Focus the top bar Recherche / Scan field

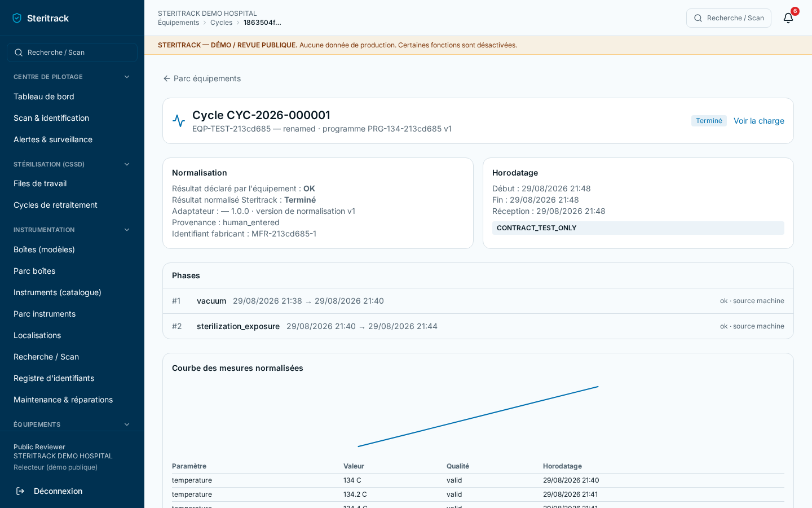click(729, 18)
